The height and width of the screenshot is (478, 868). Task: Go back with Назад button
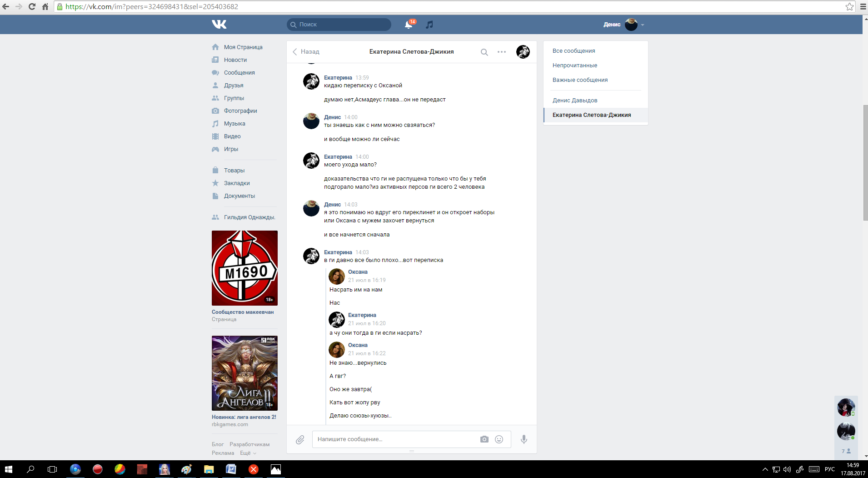(x=306, y=52)
